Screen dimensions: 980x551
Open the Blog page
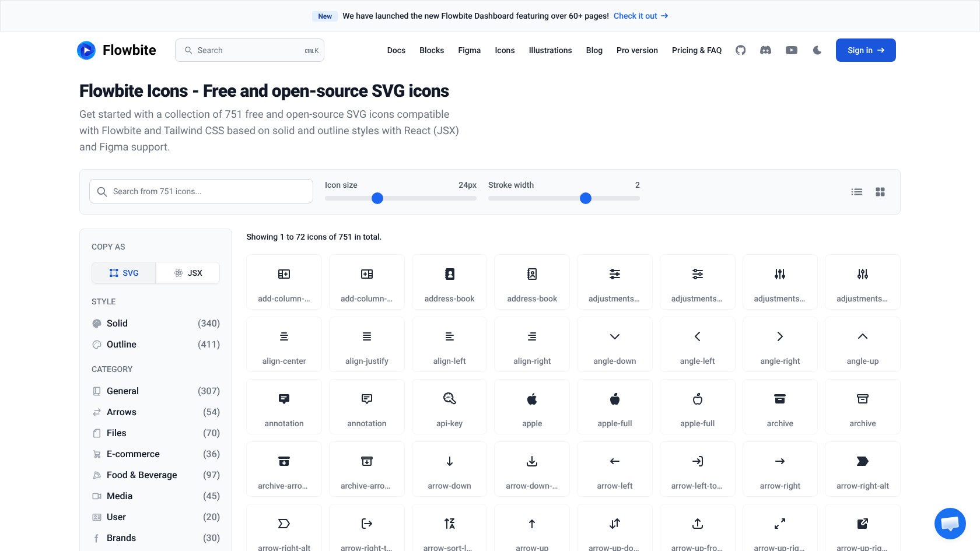coord(594,50)
